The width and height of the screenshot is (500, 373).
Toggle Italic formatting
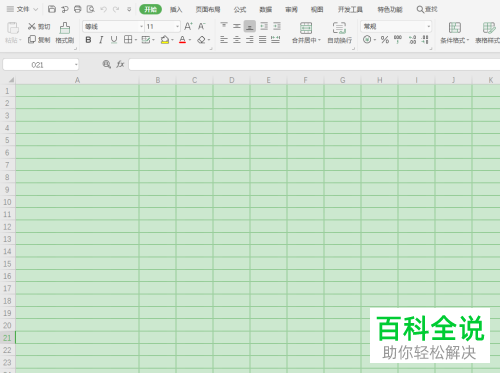click(101, 40)
